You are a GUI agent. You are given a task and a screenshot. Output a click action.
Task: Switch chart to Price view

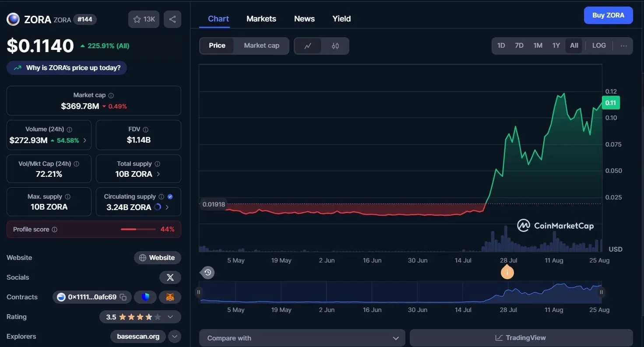point(217,46)
